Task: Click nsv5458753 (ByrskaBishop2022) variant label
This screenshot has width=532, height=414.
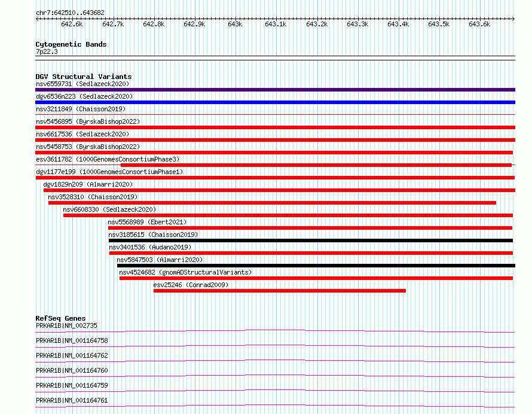Action: point(88,147)
